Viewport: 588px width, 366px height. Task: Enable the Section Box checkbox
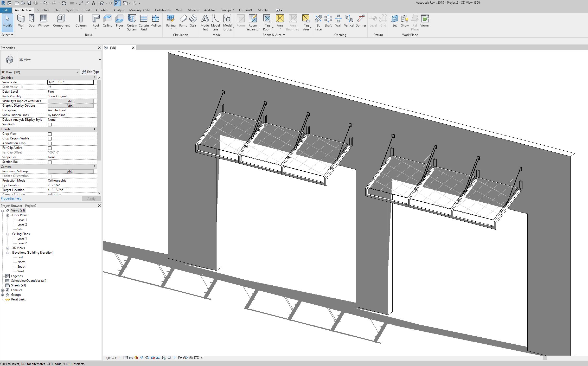coord(50,162)
